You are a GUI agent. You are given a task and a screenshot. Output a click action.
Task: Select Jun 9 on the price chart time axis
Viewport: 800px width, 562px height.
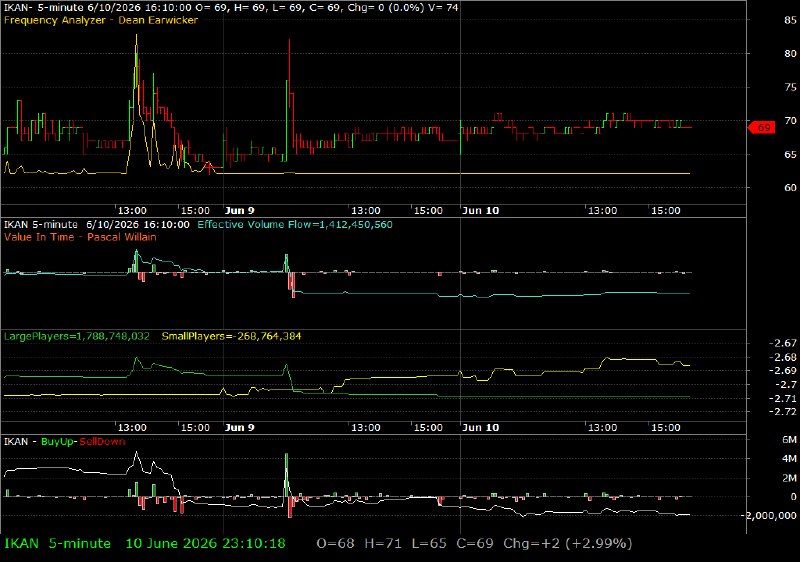point(239,211)
